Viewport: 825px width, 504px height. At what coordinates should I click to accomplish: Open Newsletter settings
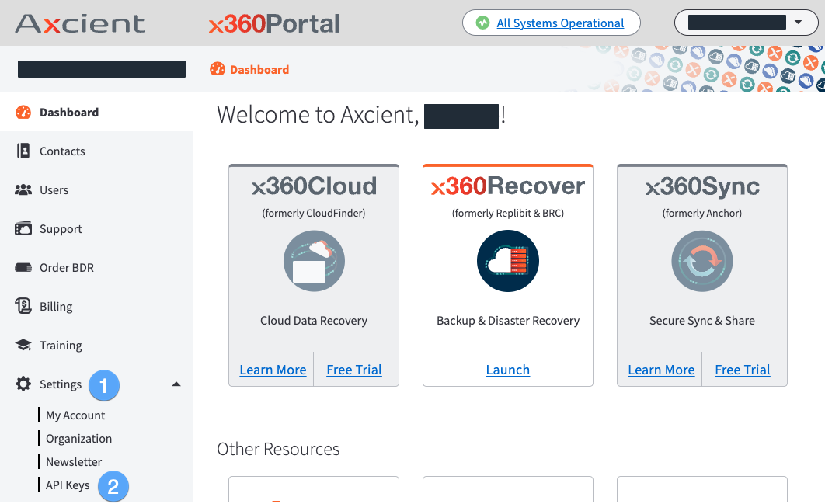pyautogui.click(x=74, y=461)
